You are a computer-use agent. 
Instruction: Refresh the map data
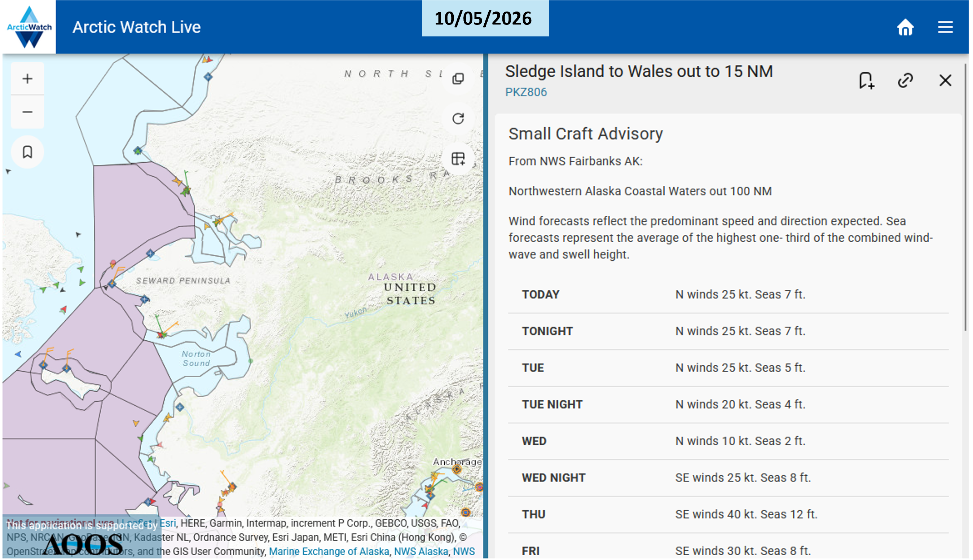pyautogui.click(x=458, y=119)
